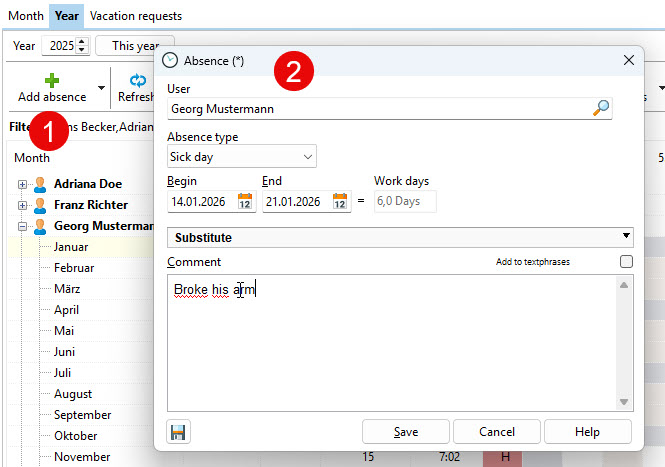Click Adriana Doe's user icon
Screen dimensions: 665x467
click(40, 184)
